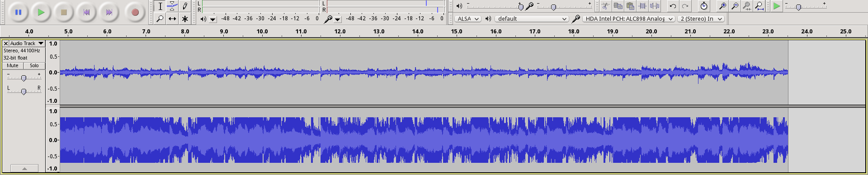
Task: Open the recording meter dropdown arrow
Action: click(x=338, y=19)
